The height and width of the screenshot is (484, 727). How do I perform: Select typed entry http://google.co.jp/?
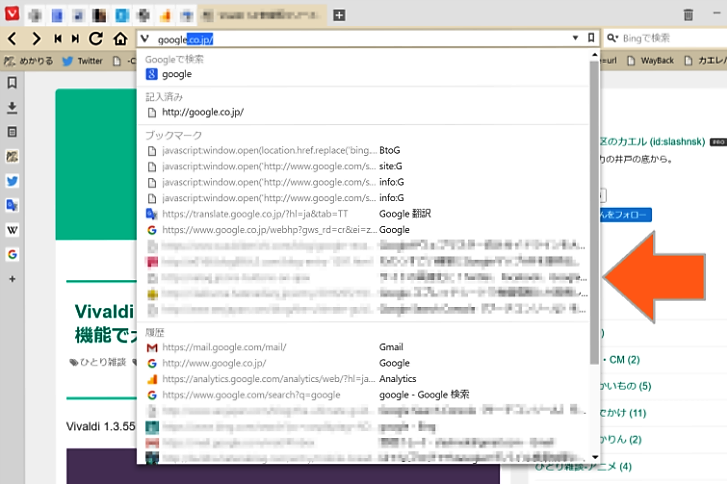tap(363, 112)
